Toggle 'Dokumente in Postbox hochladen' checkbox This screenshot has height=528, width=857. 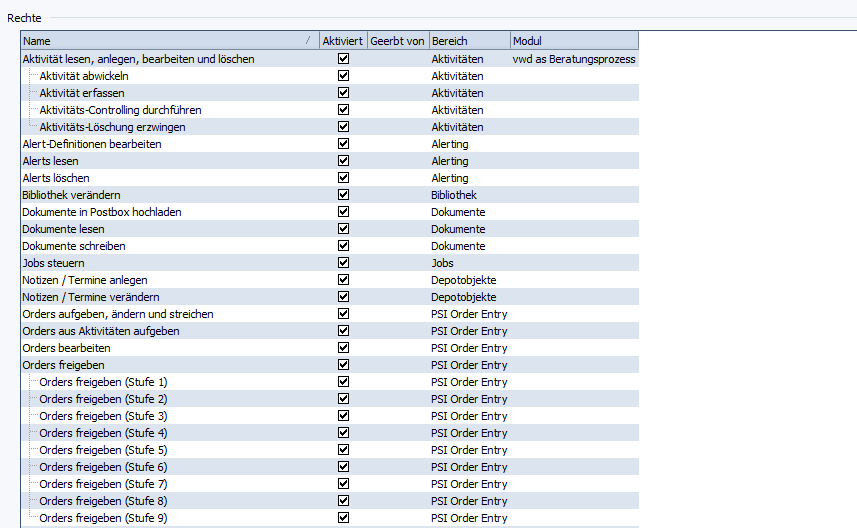(343, 212)
